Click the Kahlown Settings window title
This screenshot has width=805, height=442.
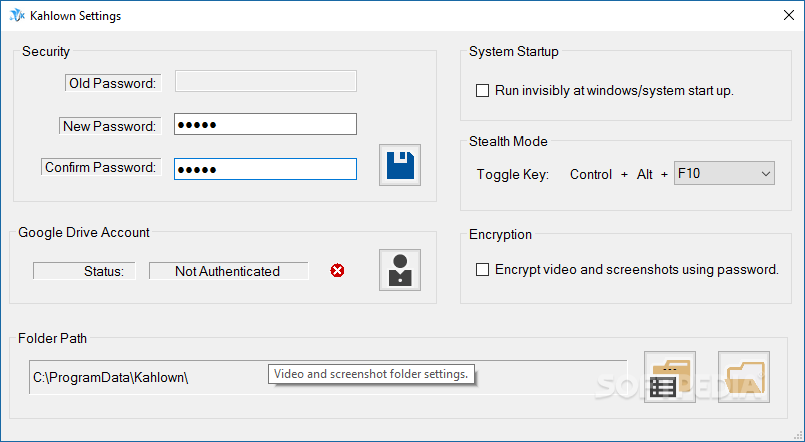click(75, 16)
